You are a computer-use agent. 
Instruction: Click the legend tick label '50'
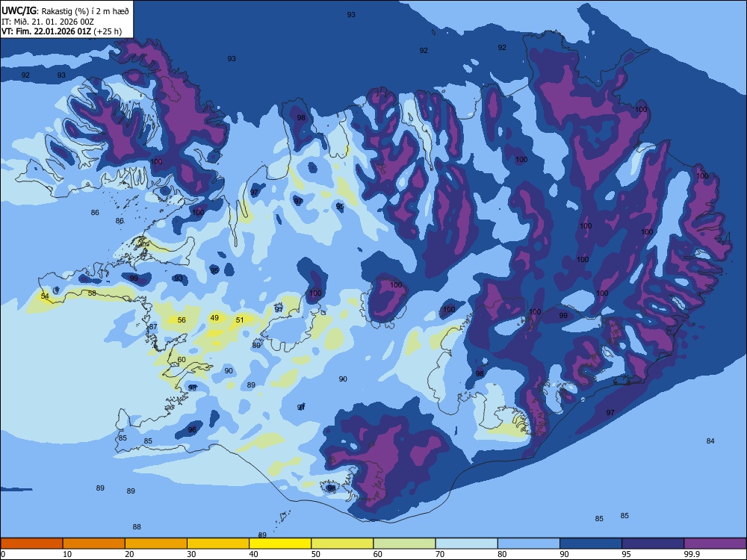pyautogui.click(x=316, y=554)
